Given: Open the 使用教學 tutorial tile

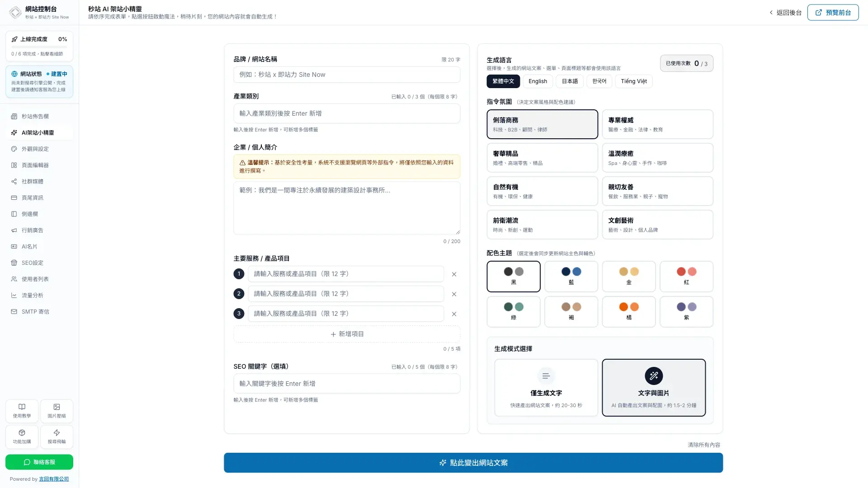Looking at the screenshot, I should point(22,411).
